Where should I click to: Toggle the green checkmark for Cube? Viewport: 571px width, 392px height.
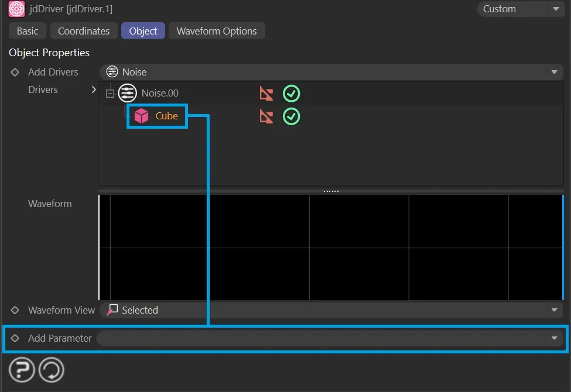click(x=291, y=116)
